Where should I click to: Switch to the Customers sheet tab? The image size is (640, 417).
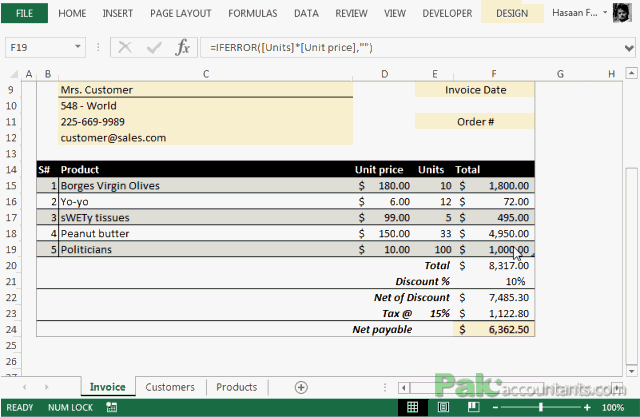(x=170, y=387)
